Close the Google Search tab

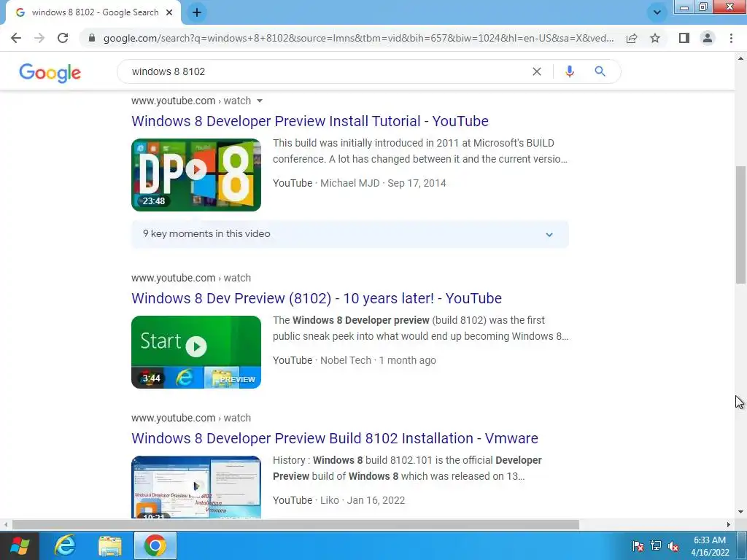point(169,12)
